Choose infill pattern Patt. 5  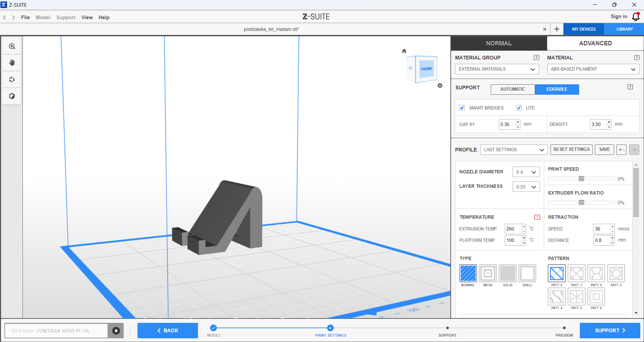click(x=576, y=297)
